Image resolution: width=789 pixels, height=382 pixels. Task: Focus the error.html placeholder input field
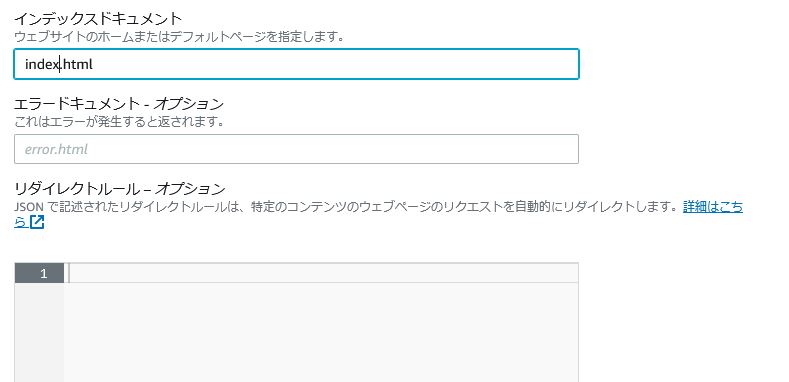click(x=296, y=149)
